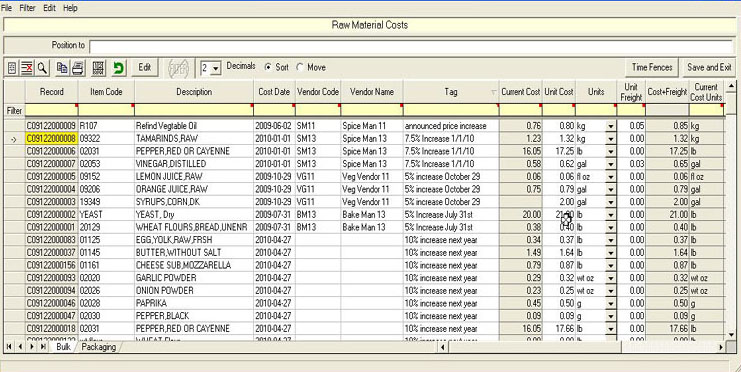741x372 pixels.
Task: Go to previous sheet navigation arrow
Action: (20, 347)
